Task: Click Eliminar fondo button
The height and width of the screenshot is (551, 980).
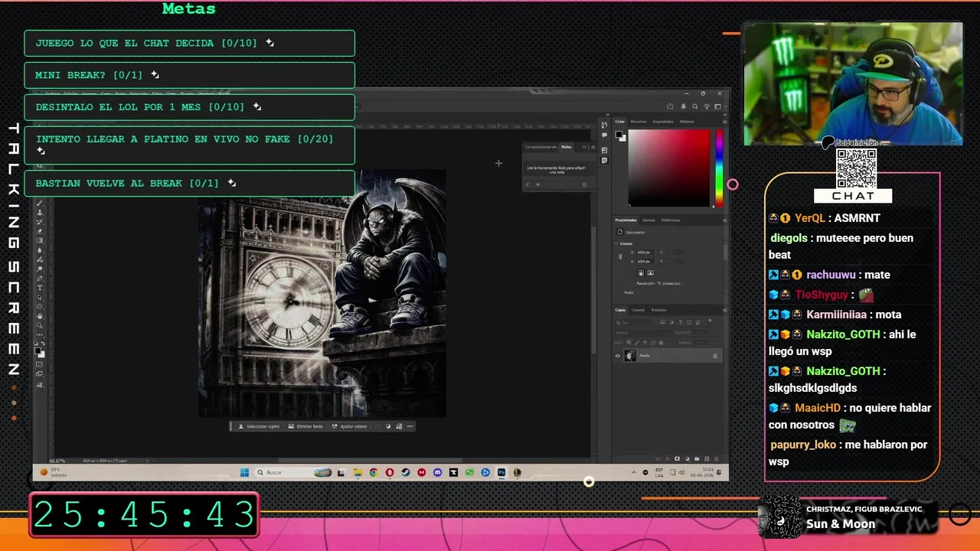Action: [306, 426]
